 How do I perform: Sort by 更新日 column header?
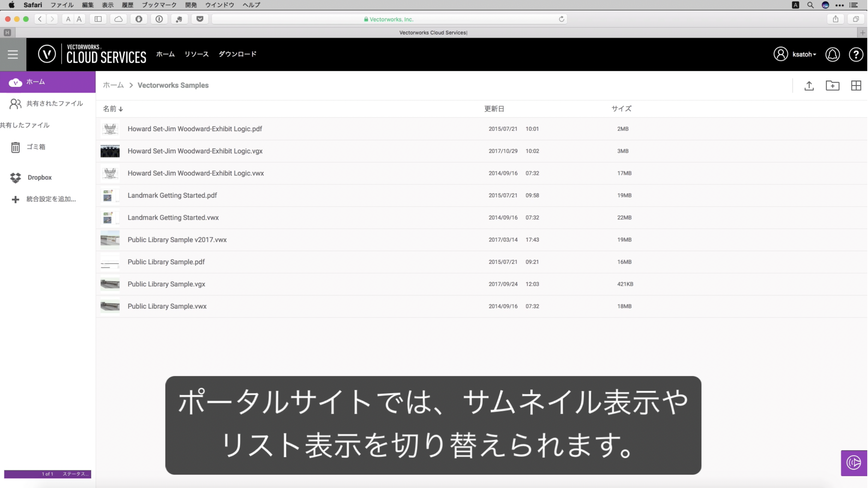pos(494,109)
